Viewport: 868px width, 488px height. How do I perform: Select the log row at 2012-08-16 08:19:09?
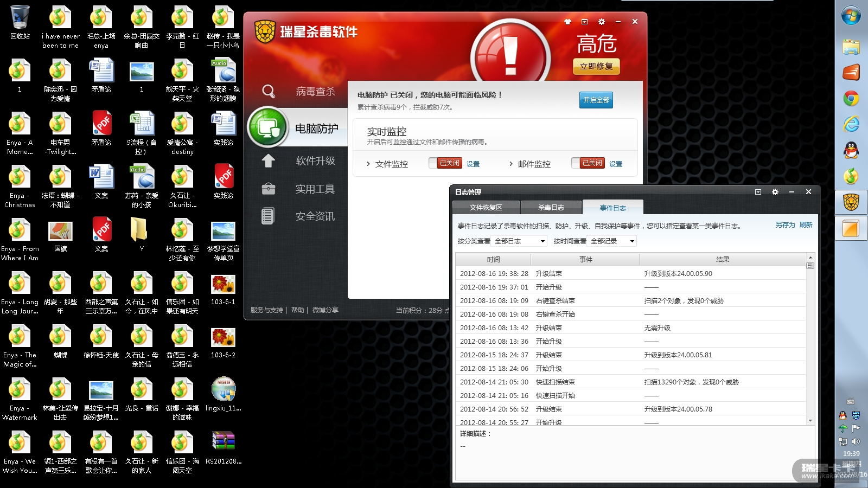point(631,301)
